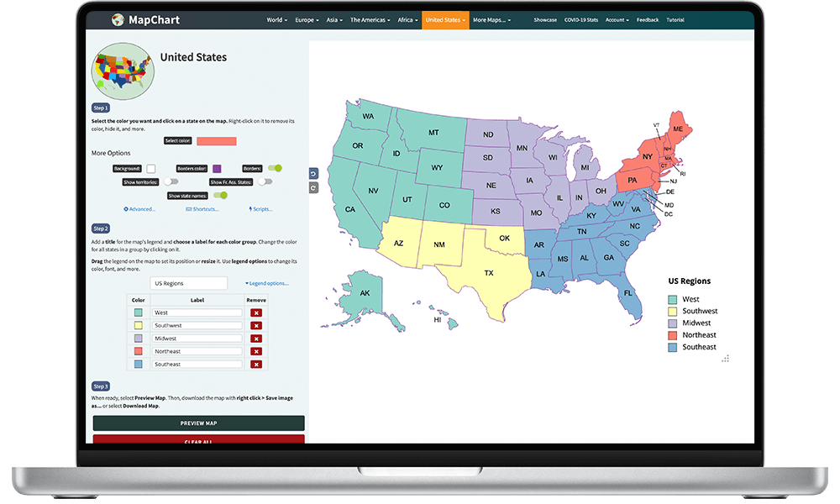840x504 pixels.
Task: Click the PREVIEW MAP button
Action: pyautogui.click(x=199, y=423)
